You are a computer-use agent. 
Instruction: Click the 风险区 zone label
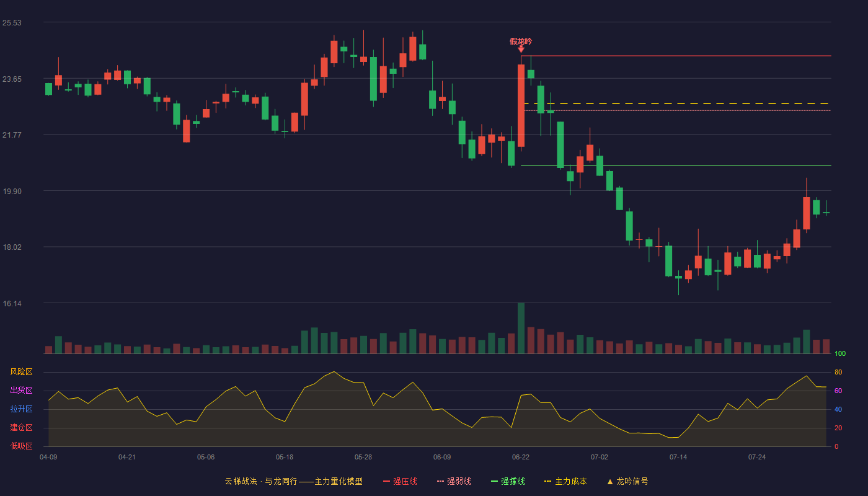21,372
